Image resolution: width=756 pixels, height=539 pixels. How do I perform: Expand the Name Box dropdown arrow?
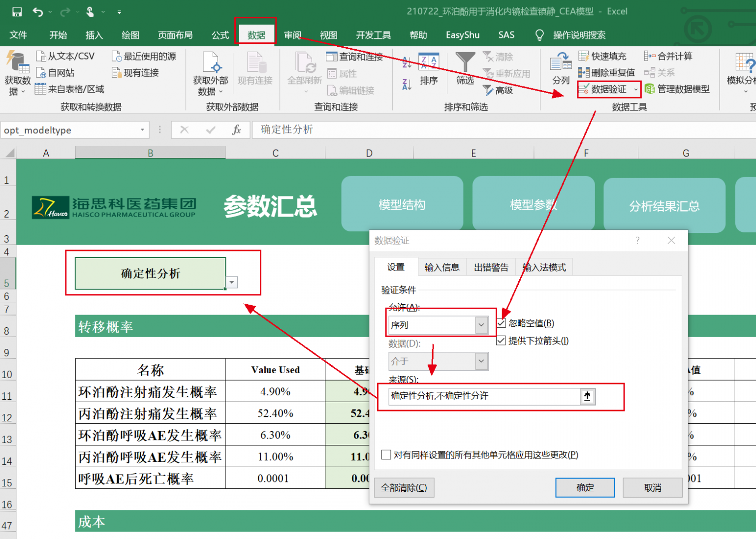[142, 130]
